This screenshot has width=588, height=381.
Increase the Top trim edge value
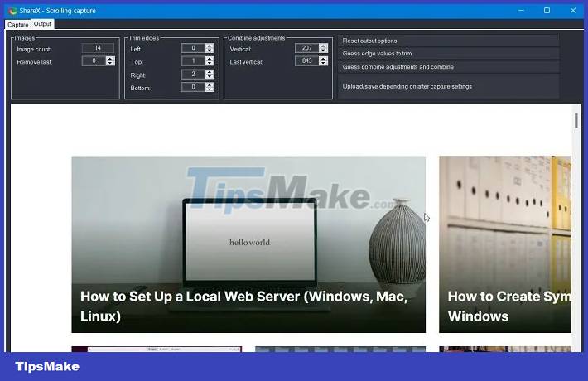[210, 59]
